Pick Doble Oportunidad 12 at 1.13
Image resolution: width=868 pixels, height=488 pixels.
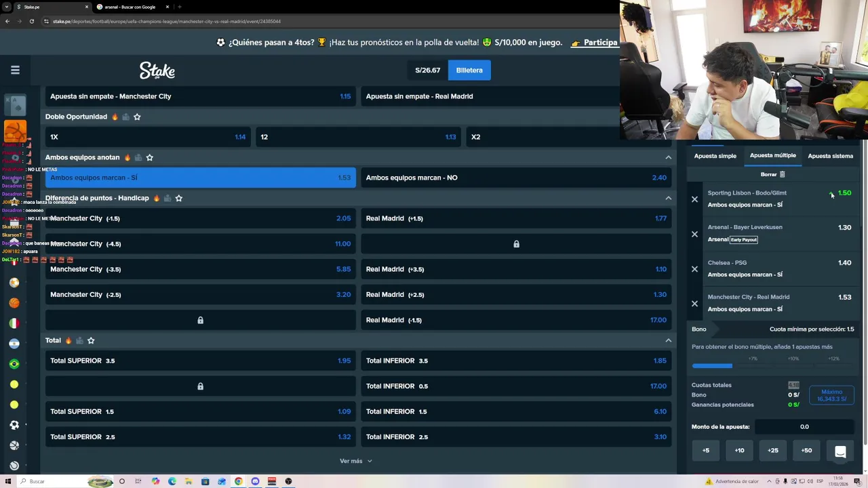point(358,137)
